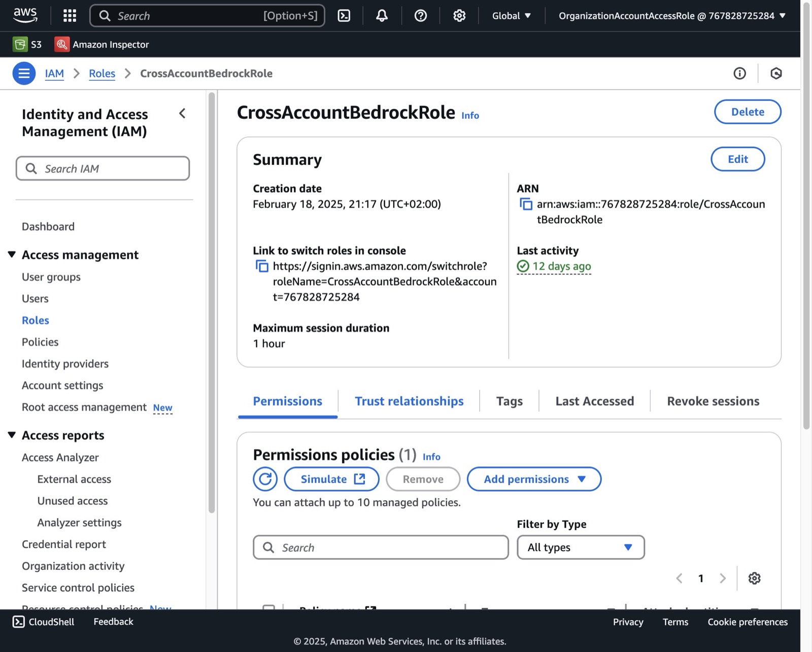
Task: Open the AWS home logo
Action: pyautogui.click(x=25, y=15)
